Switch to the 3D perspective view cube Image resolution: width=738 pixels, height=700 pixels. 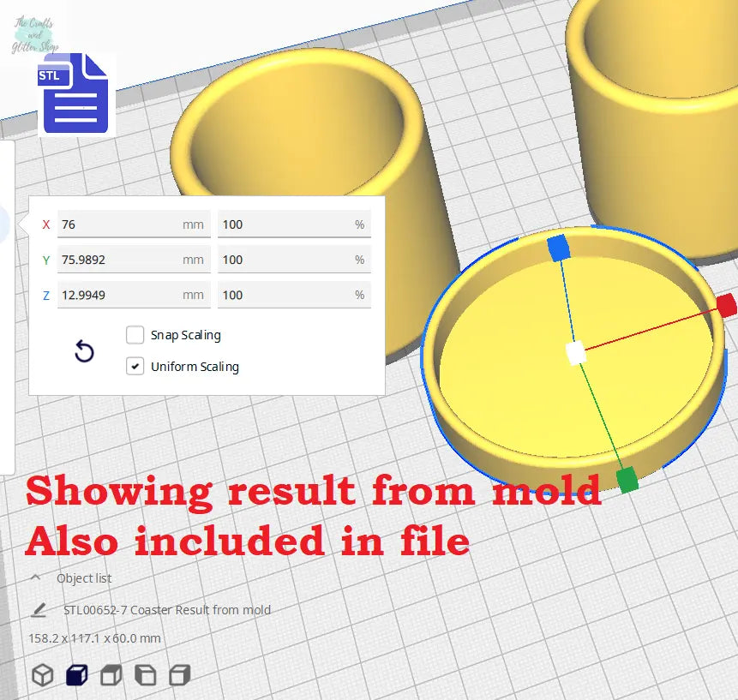click(42, 675)
